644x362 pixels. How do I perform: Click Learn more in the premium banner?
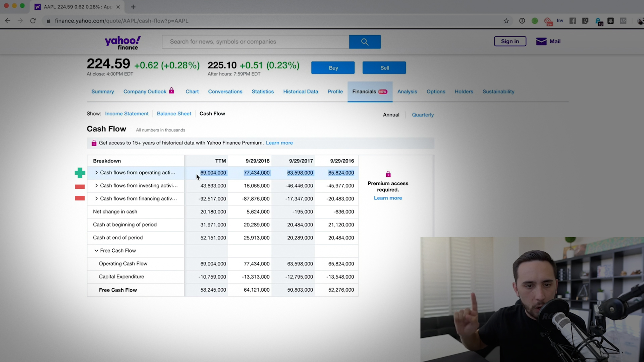(x=279, y=143)
